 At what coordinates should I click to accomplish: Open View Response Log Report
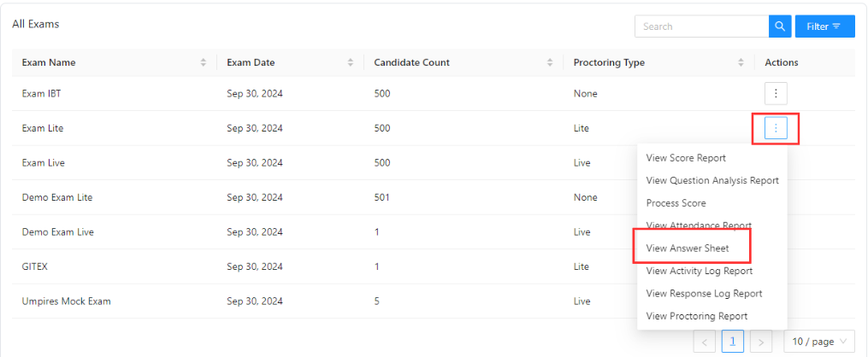704,294
